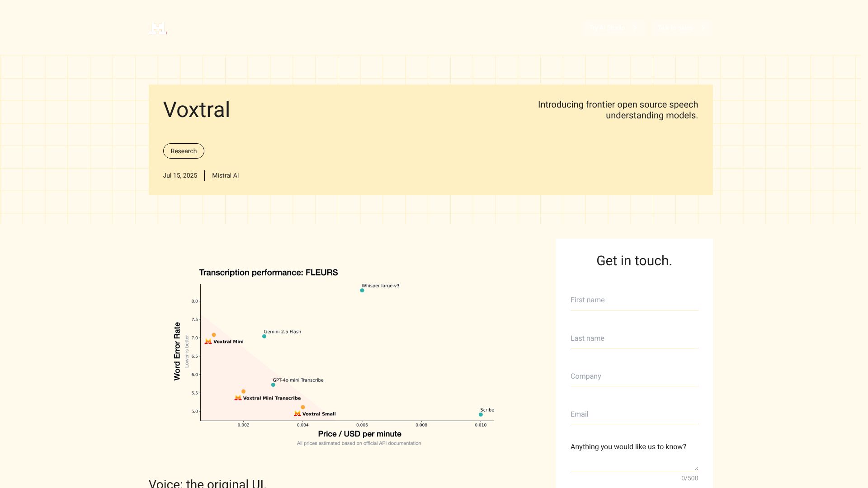The height and width of the screenshot is (488, 868).
Task: Click the Whisper large-v3 data point
Action: point(362,291)
